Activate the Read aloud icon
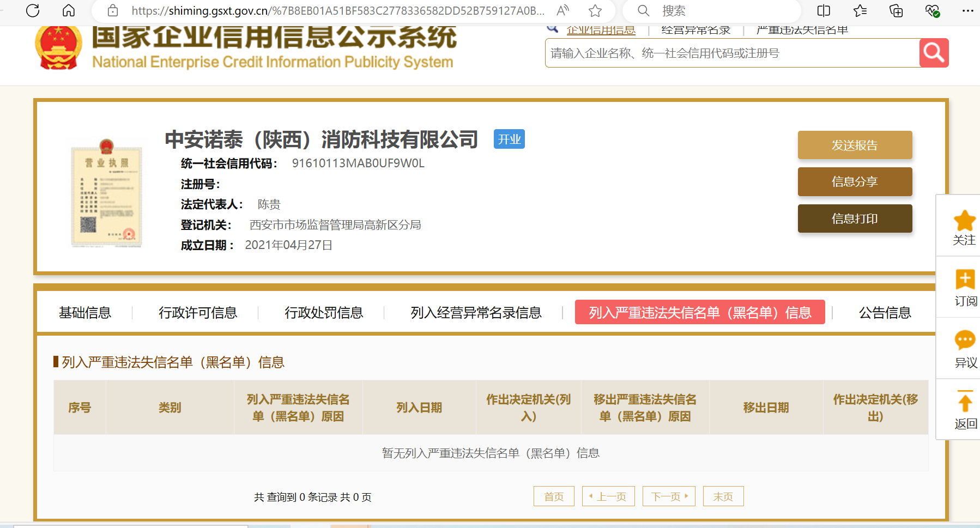 coord(563,10)
